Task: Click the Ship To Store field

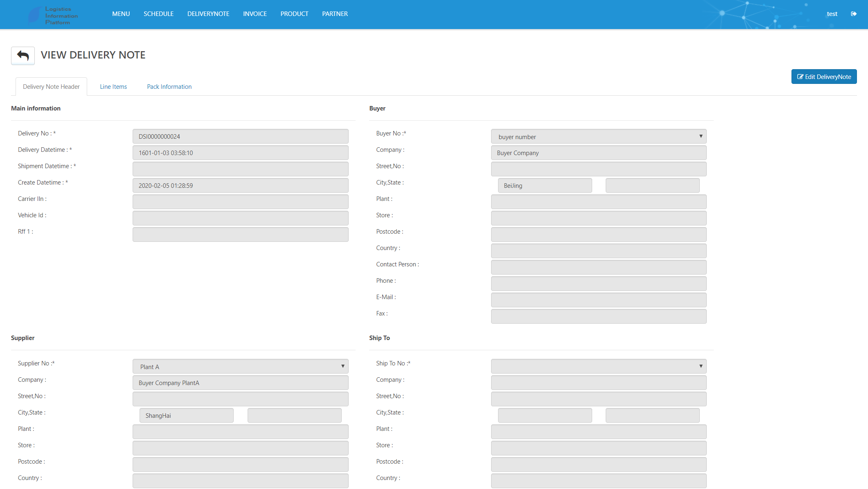Action: [599, 448]
